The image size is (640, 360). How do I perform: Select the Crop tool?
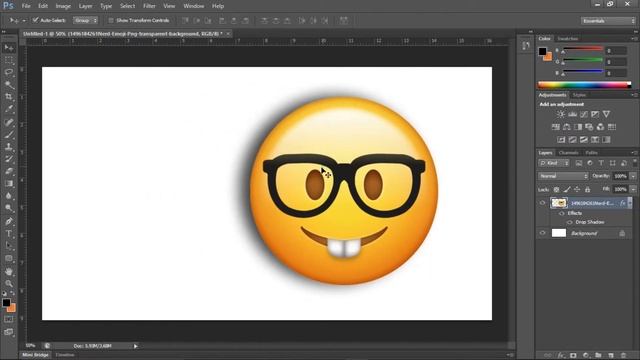pyautogui.click(x=9, y=97)
